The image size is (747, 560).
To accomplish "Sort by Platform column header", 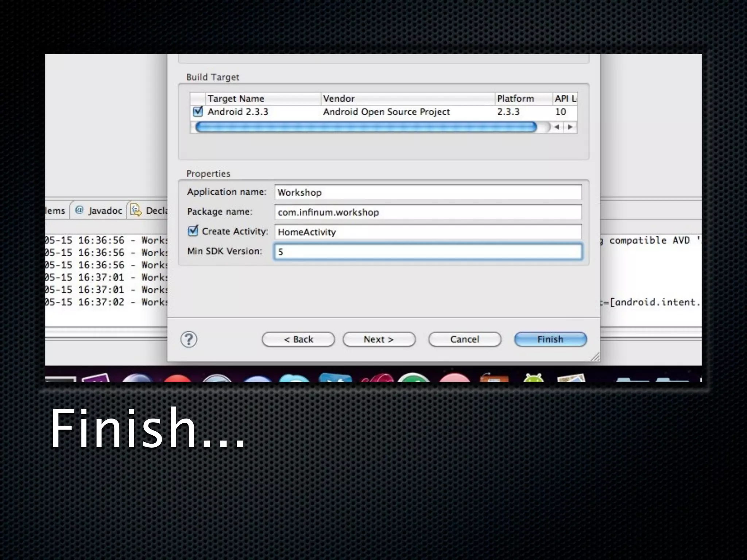I will [x=524, y=98].
